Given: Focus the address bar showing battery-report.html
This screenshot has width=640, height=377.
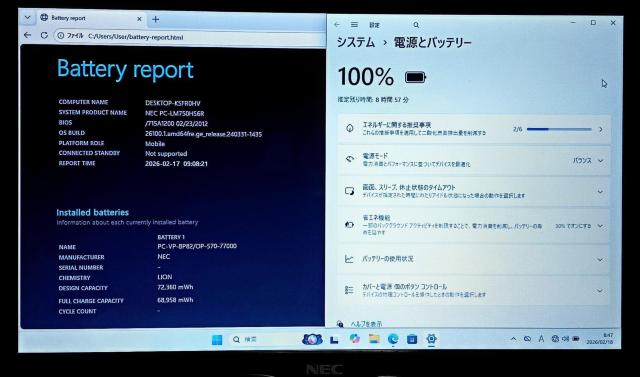Looking at the screenshot, I should pyautogui.click(x=188, y=37).
